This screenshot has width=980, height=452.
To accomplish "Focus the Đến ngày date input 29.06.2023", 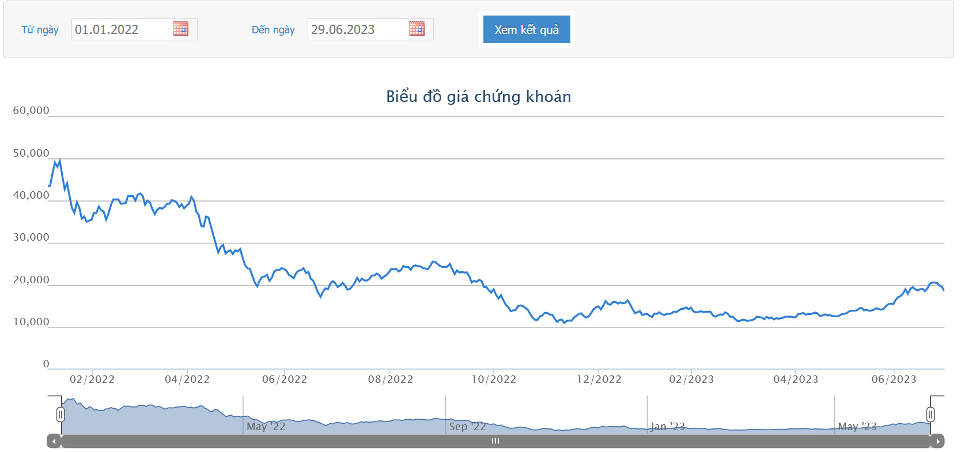I will pyautogui.click(x=358, y=29).
